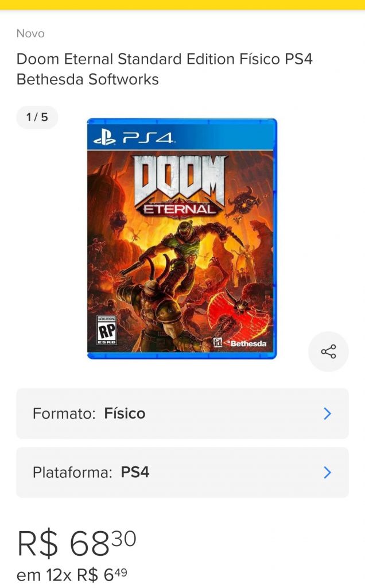Open the Doom Slayer cover image thumbnail
This screenshot has width=365, height=588.
[182, 238]
